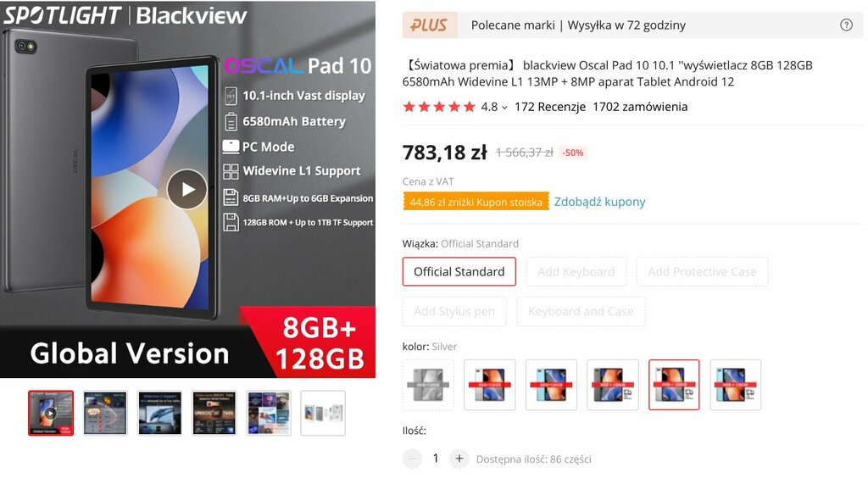868x478 pixels.
Task: Open the first video gallery thumbnail
Action: coord(50,414)
